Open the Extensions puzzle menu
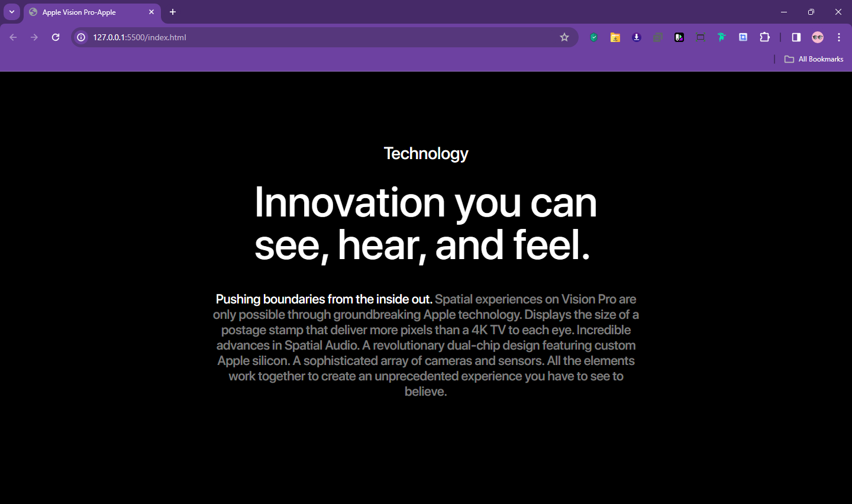The image size is (852, 504). (x=765, y=37)
